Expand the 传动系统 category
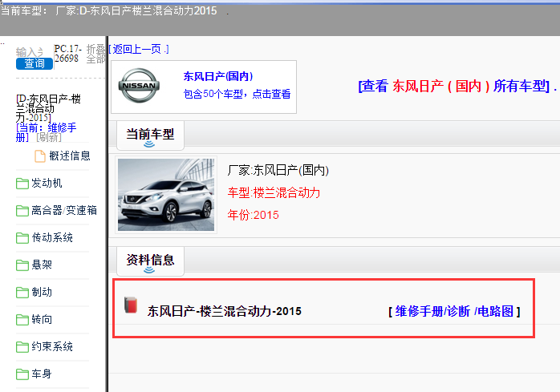The width and height of the screenshot is (560, 392). [52, 237]
